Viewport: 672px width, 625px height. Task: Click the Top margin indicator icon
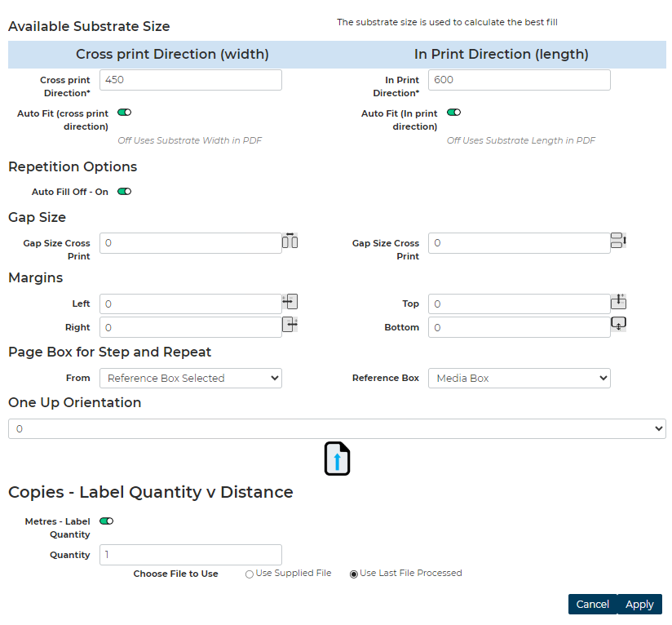(618, 300)
